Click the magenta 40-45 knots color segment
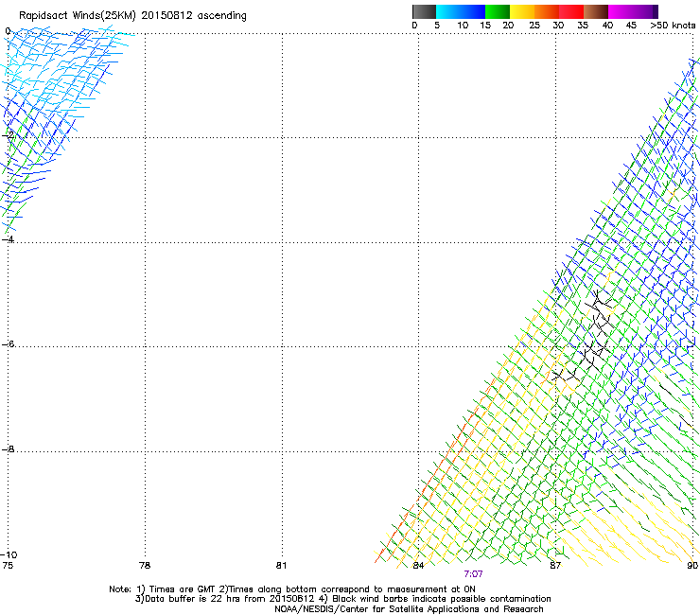Image resolution: width=700 pixels, height=615 pixels. click(621, 11)
